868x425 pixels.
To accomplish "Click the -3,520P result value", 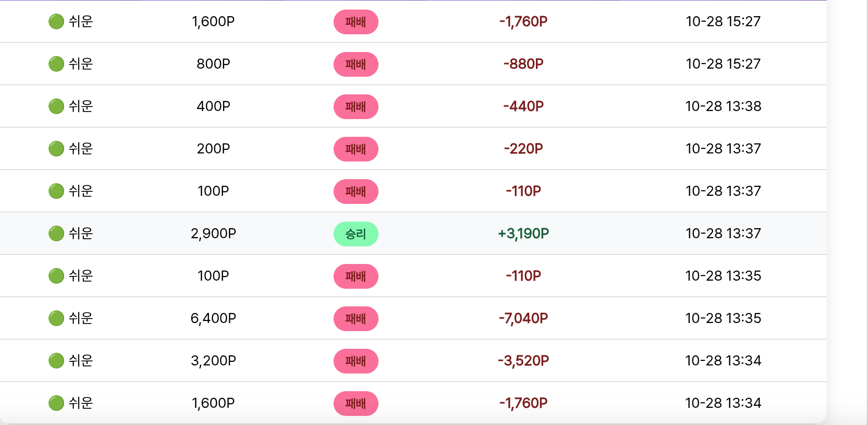I will click(x=523, y=360).
